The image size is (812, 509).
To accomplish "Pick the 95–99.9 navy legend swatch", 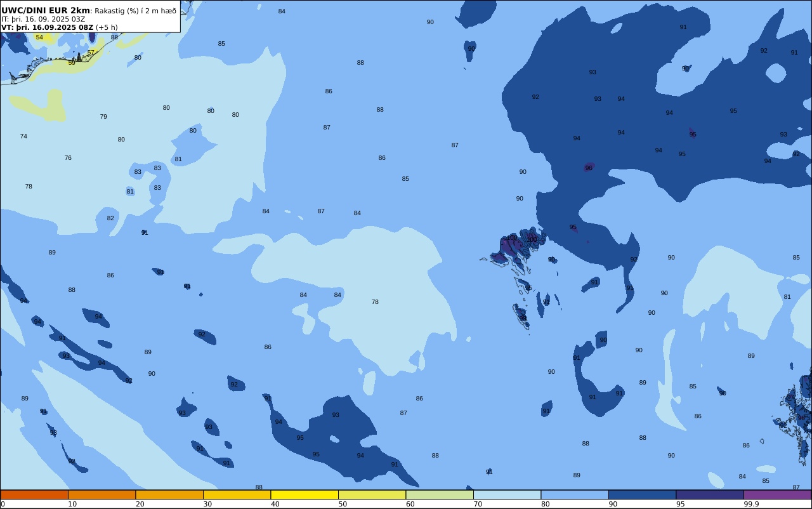I will 710,494.
